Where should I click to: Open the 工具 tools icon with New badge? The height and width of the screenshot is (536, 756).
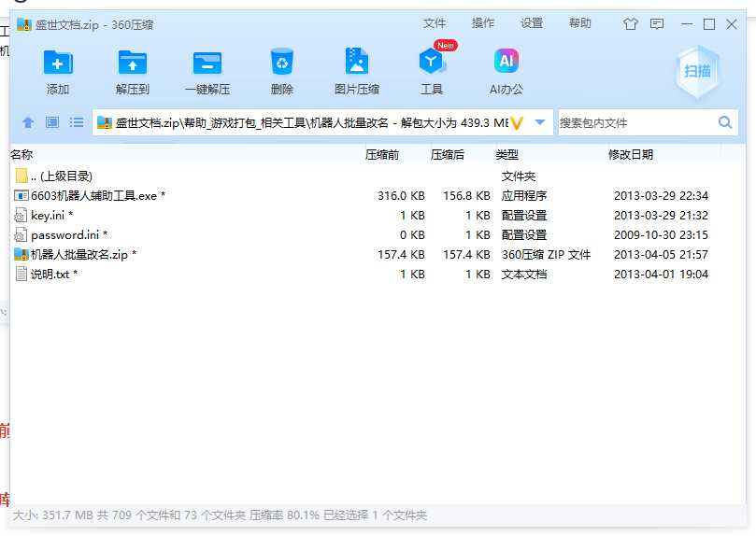coord(432,61)
